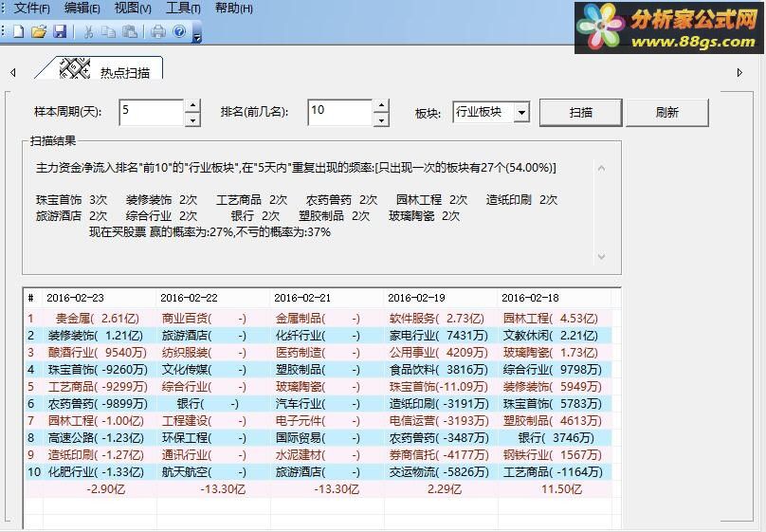Click the 2016-02-19 column header
The width and height of the screenshot is (766, 532).
pyautogui.click(x=441, y=298)
